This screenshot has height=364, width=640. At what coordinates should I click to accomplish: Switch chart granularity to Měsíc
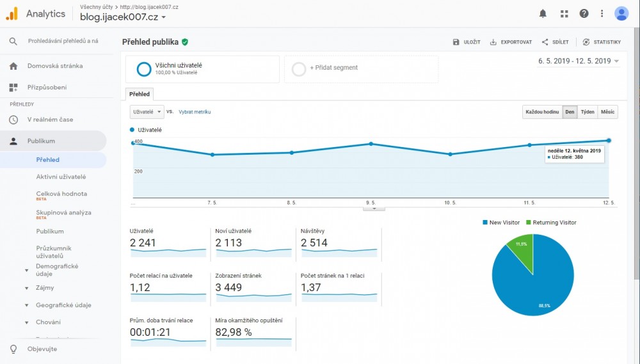607,111
